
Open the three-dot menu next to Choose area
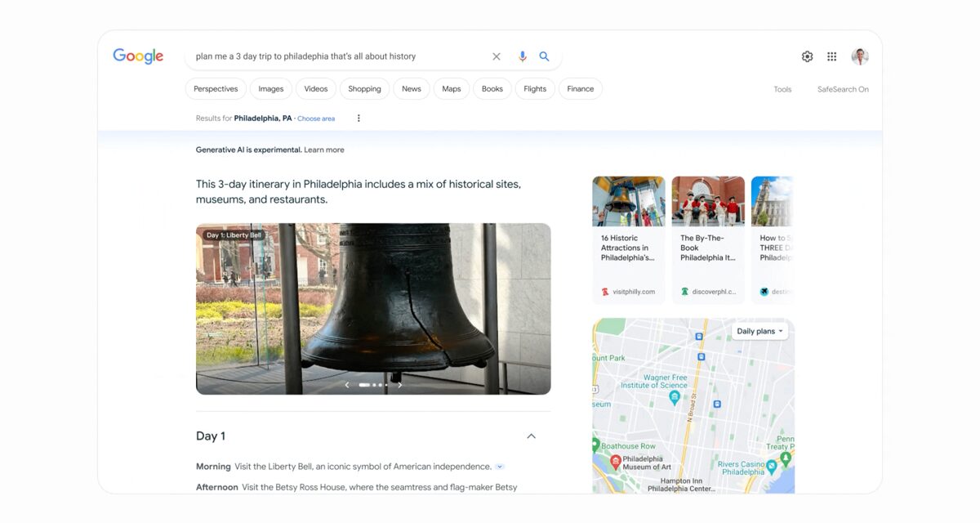click(359, 118)
